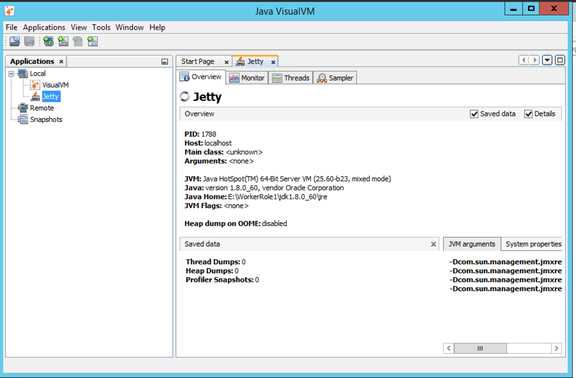Click the Remote hosts icon

23,108
